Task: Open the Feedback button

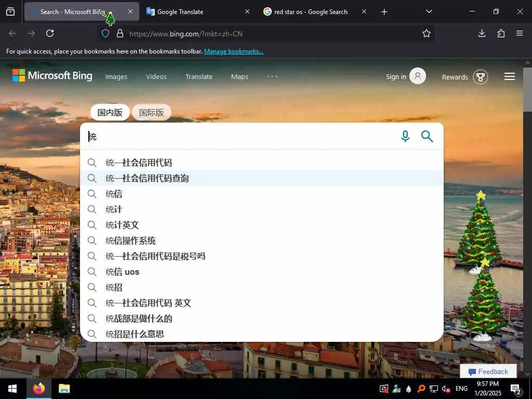Action: (x=488, y=371)
